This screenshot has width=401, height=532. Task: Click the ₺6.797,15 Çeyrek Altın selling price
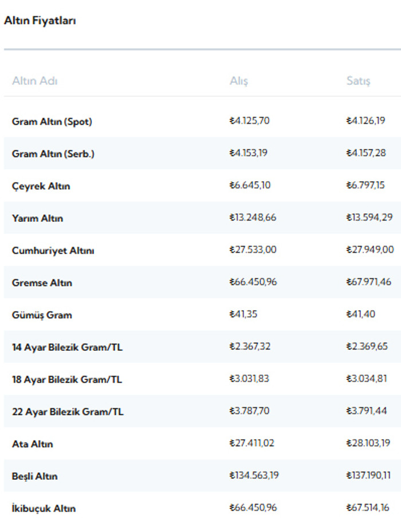[x=365, y=185]
